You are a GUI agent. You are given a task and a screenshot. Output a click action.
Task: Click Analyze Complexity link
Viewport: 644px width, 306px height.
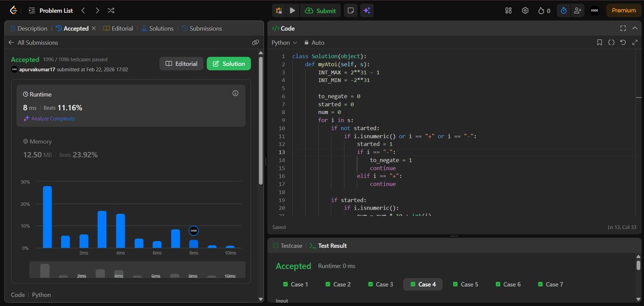(49, 119)
